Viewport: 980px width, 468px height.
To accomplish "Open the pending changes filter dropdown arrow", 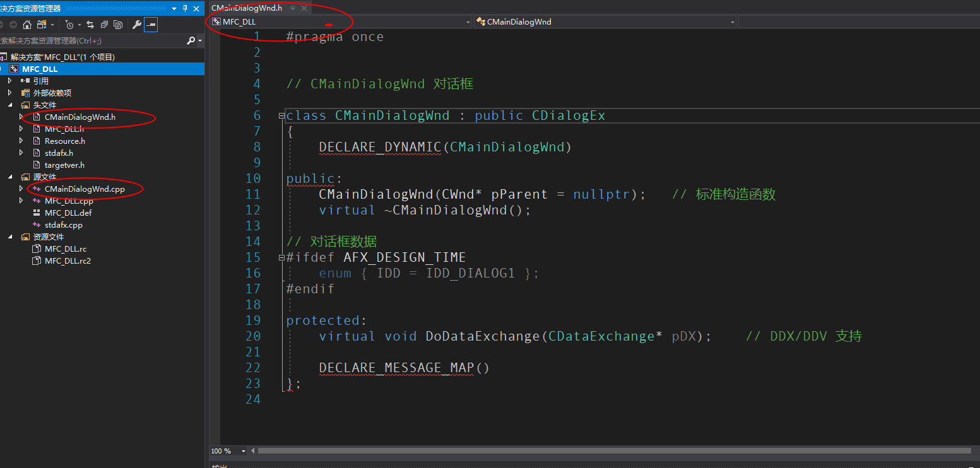I will point(79,25).
